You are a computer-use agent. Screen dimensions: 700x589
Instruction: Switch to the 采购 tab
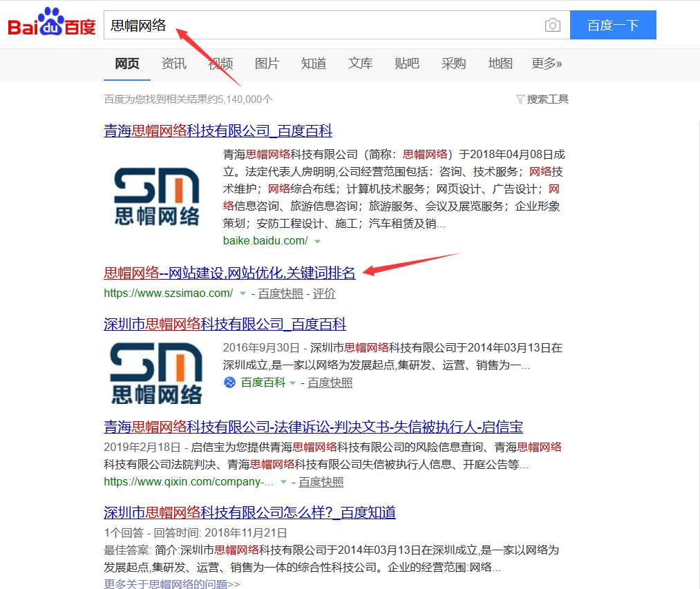point(453,64)
